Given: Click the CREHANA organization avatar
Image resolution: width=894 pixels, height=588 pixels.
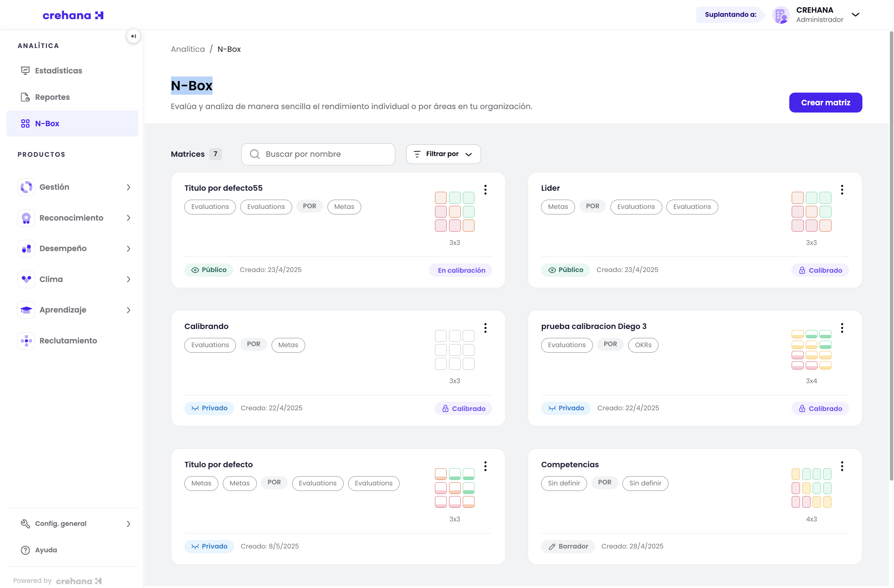Looking at the screenshot, I should [781, 15].
